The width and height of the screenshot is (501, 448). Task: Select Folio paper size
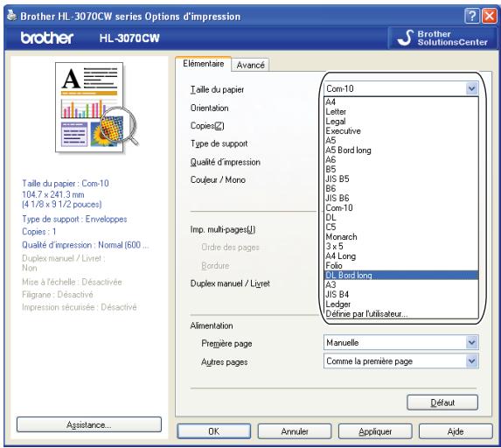[401, 265]
